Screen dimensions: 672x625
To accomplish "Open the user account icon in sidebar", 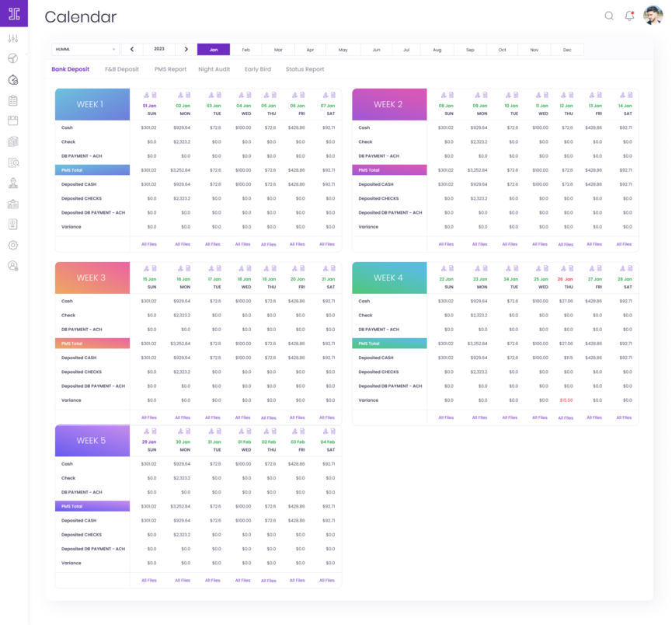I will pyautogui.click(x=13, y=266).
